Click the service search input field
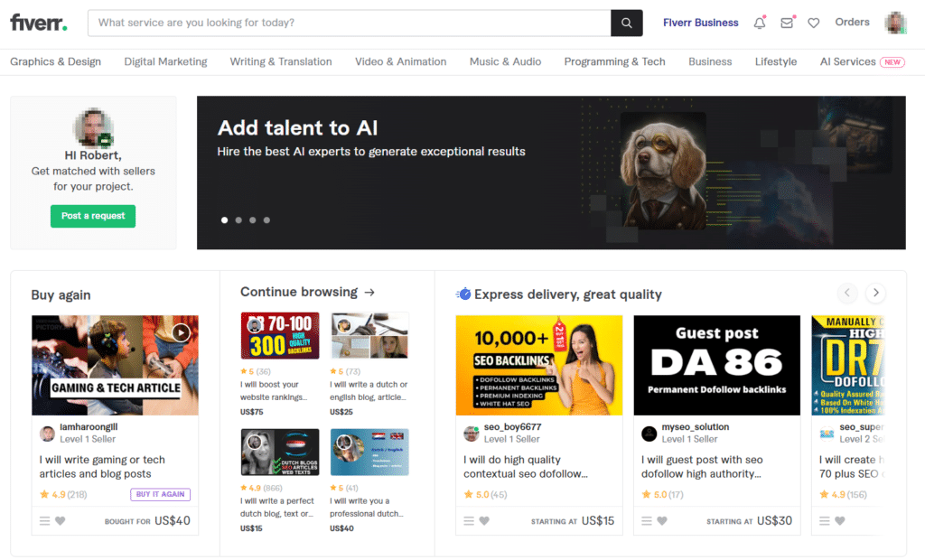The image size is (925, 560). (x=349, y=23)
